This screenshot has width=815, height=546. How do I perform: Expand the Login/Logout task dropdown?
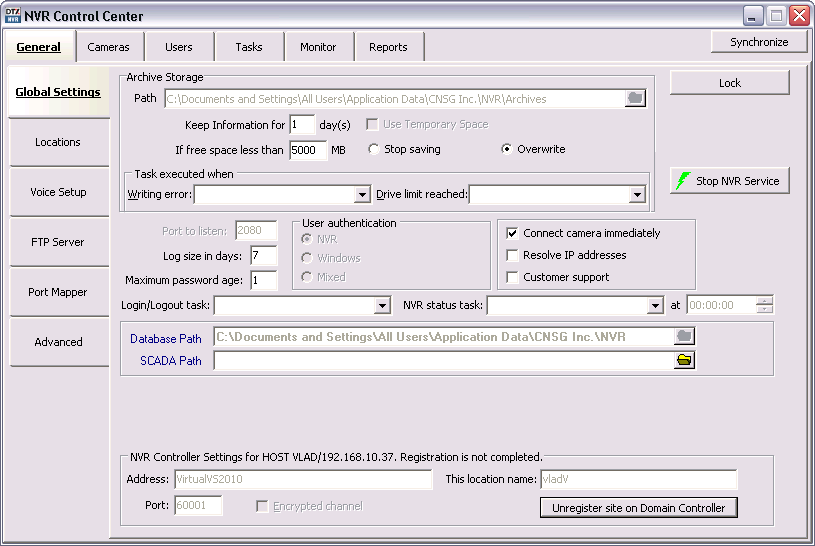382,306
